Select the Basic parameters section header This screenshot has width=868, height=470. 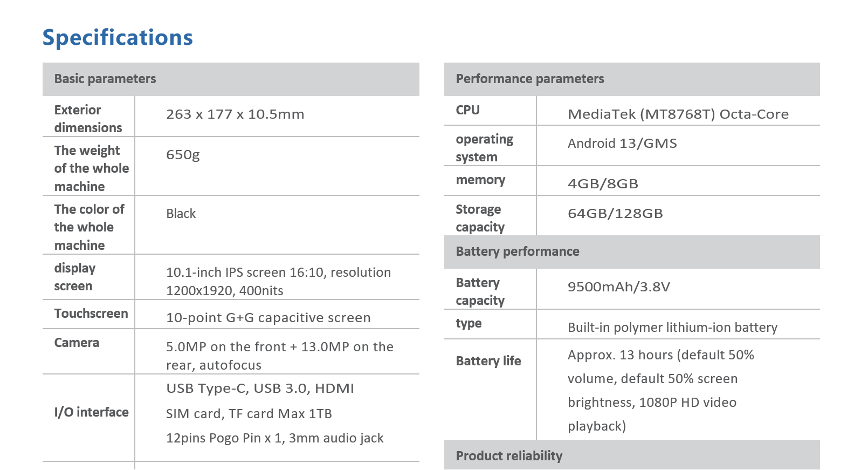click(x=231, y=79)
